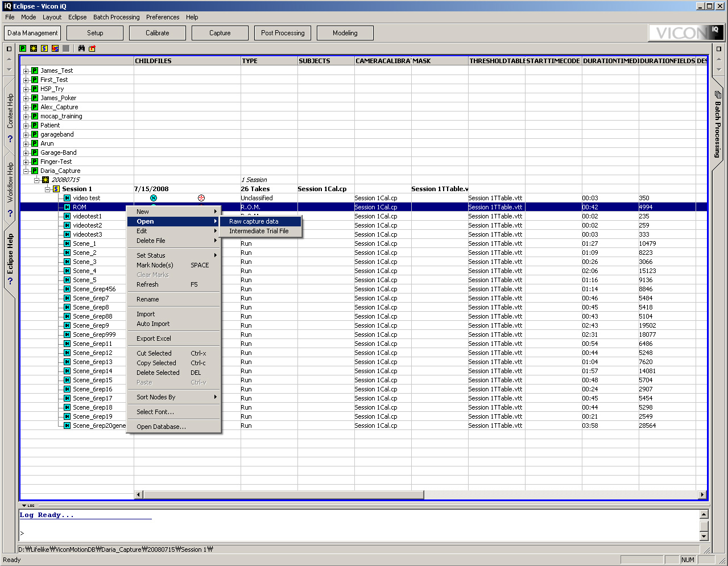Screen dimensions: 728x566
Task: Collapse the Daria_Capture project node
Action: pos(26,171)
